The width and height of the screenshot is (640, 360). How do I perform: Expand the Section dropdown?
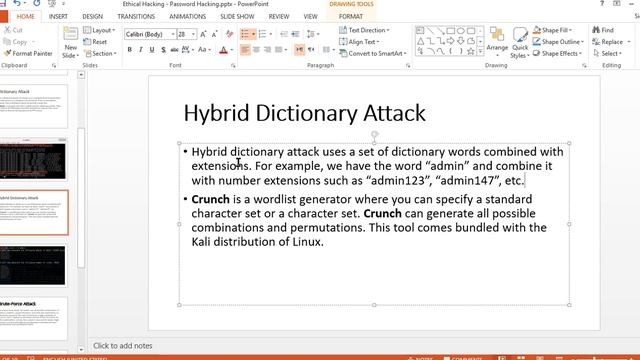click(x=100, y=53)
